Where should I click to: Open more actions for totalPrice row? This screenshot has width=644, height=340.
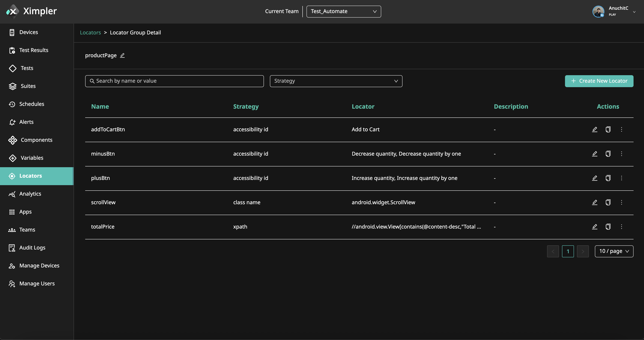point(622,227)
